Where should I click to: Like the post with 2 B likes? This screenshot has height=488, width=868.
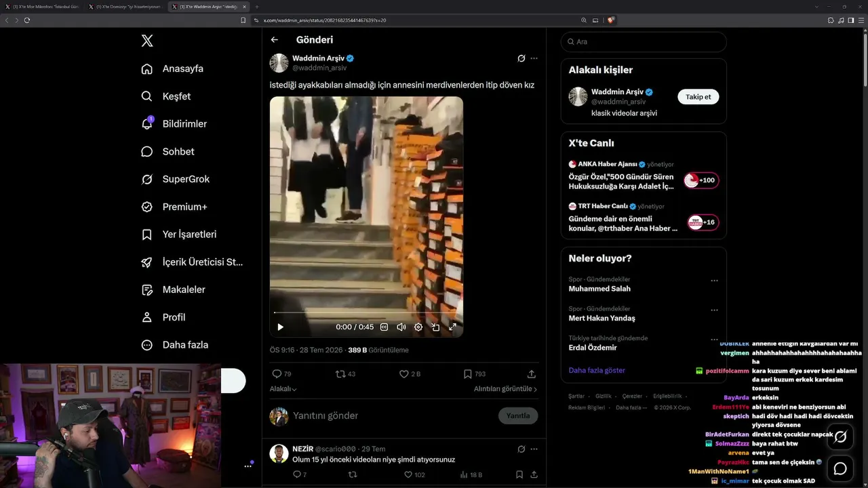pos(404,374)
